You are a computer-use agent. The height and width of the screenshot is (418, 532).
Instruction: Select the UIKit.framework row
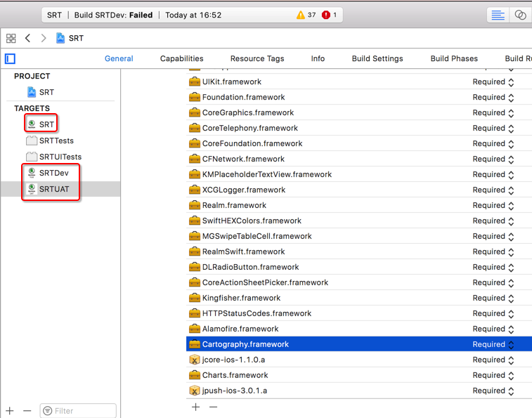click(359, 81)
